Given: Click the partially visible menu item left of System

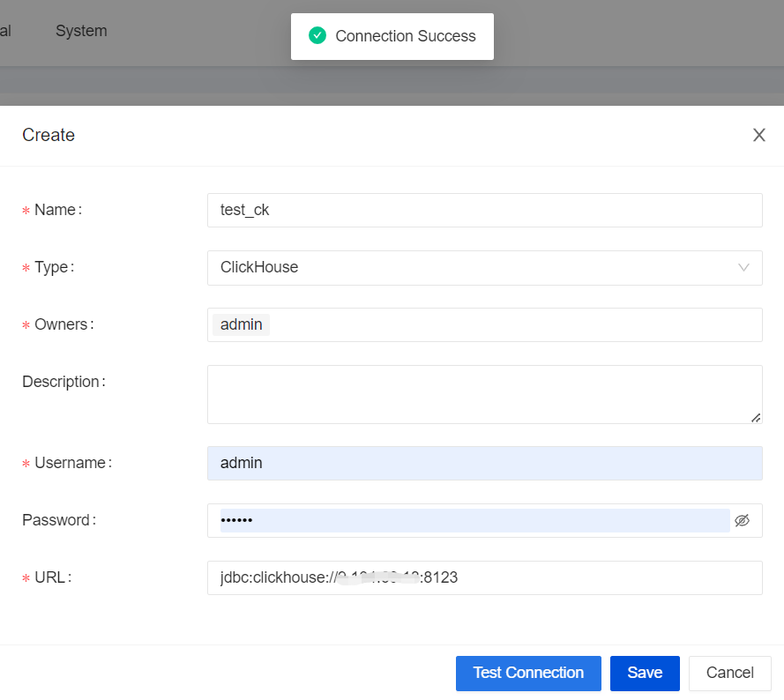Looking at the screenshot, I should click(5, 31).
